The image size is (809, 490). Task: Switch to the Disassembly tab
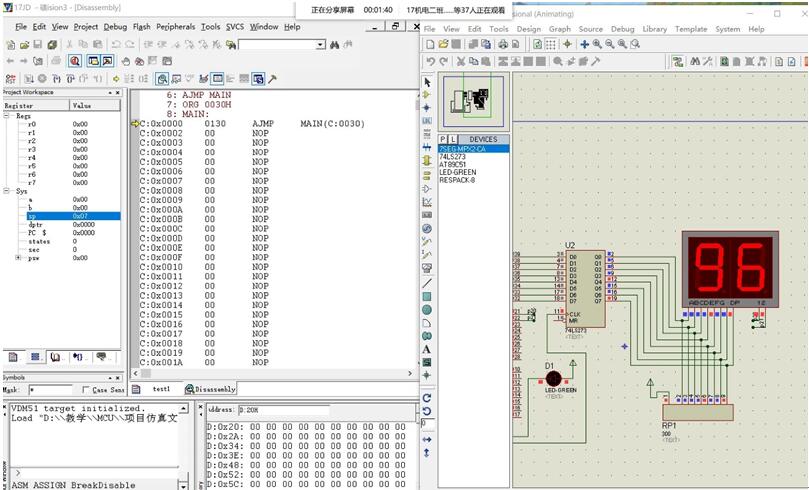(x=215, y=389)
